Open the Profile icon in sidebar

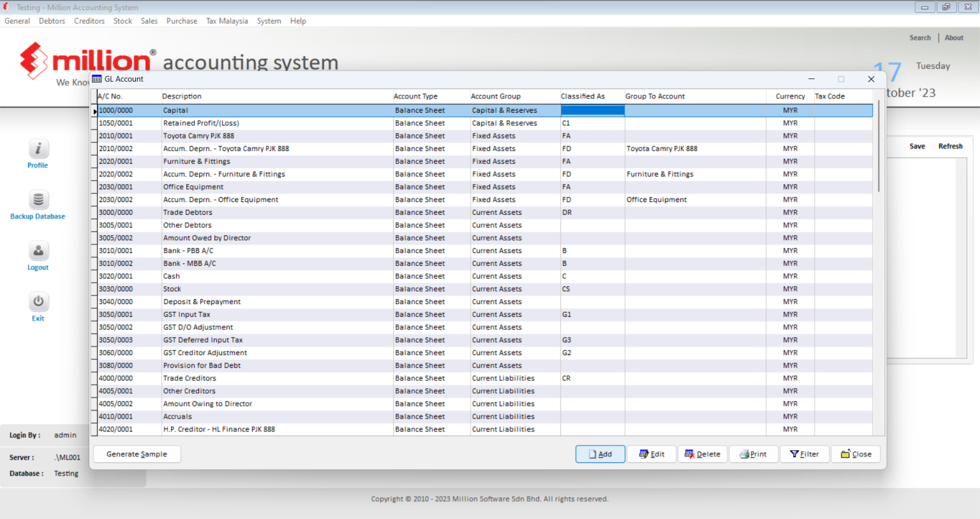38,149
